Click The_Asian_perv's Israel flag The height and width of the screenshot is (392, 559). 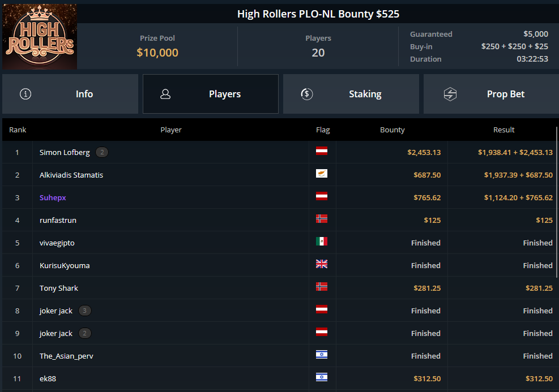point(322,355)
